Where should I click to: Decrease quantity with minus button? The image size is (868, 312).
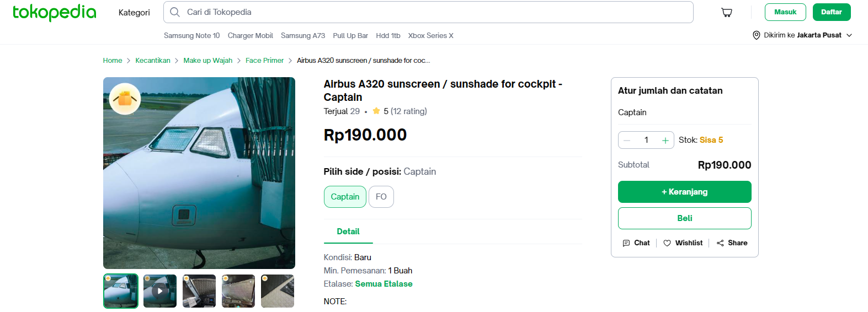coord(627,141)
